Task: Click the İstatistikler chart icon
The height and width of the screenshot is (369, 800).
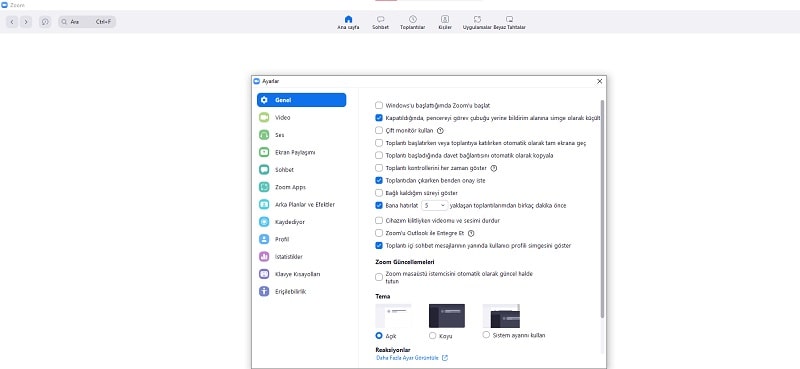Action: (x=264, y=257)
